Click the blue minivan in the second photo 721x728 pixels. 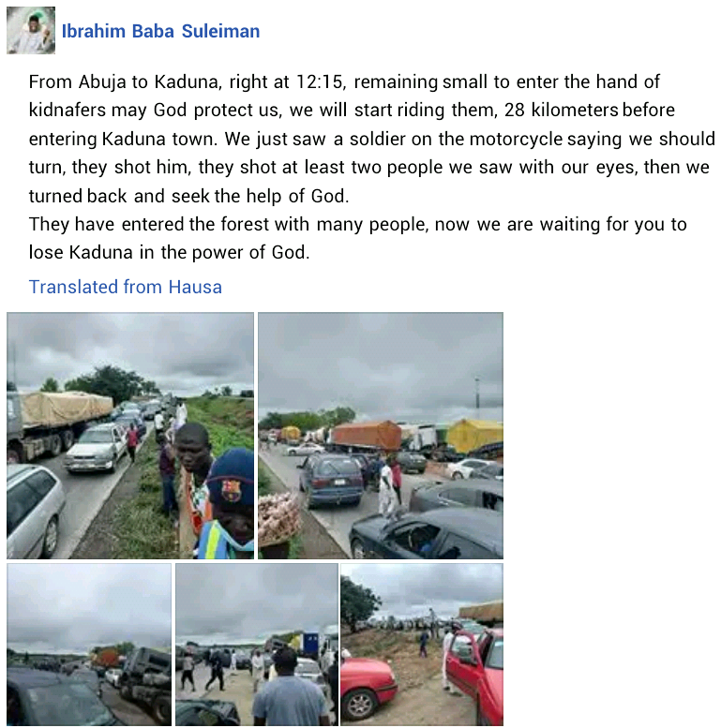(331, 481)
